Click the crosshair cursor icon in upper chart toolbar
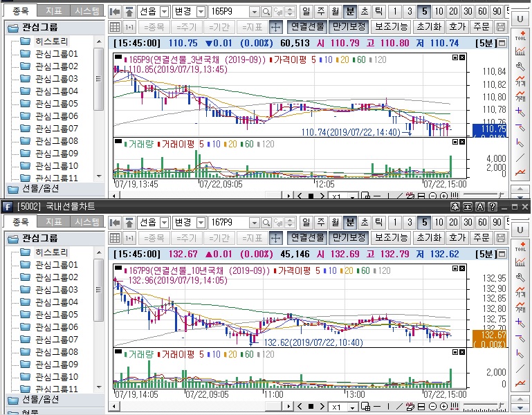Screen dimensions: 532x415 pos(275,27)
